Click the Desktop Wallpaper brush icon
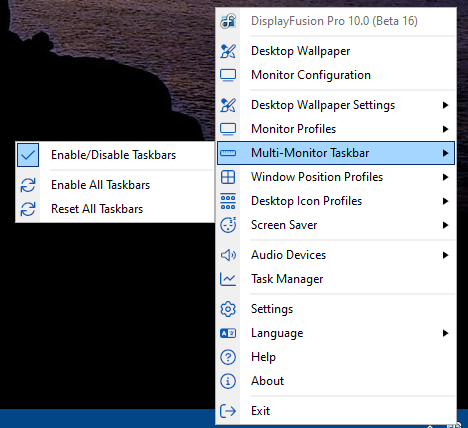This screenshot has width=468, height=428. coord(228,51)
